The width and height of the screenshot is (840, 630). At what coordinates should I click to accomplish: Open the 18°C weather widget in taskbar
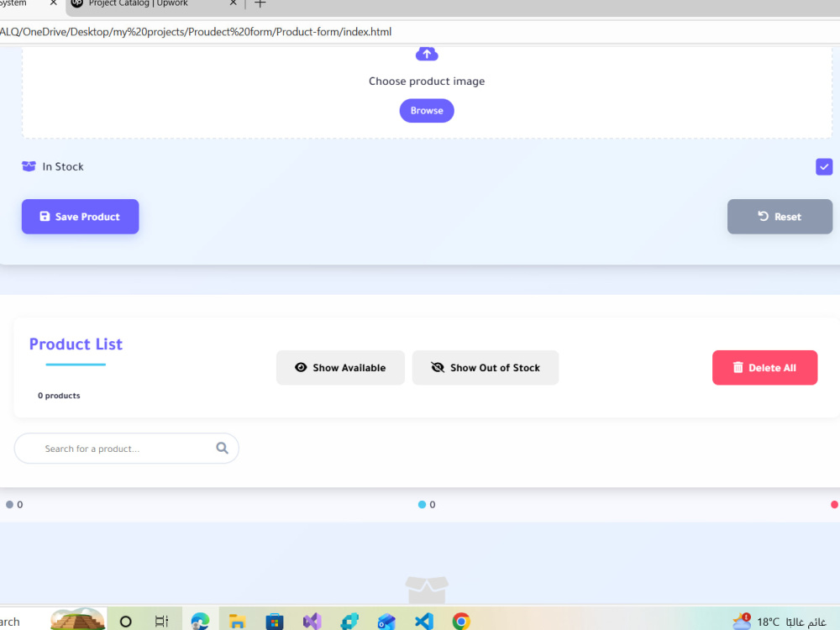(780, 622)
